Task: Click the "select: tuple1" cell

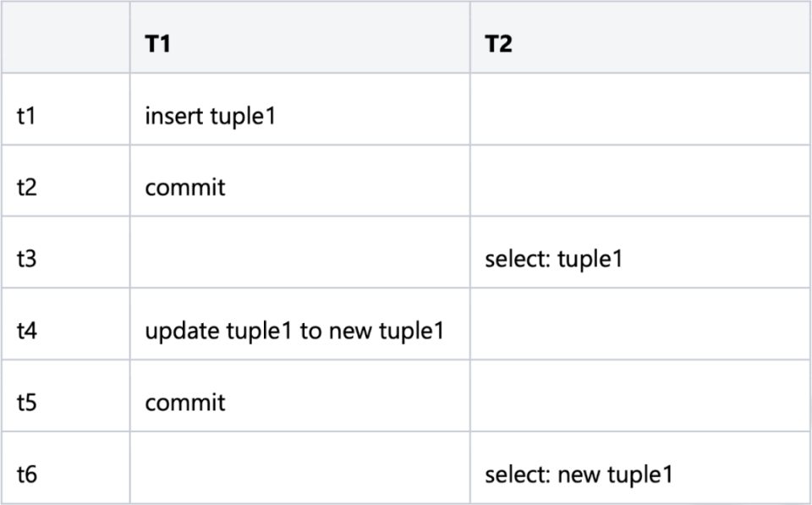Action: [553, 259]
